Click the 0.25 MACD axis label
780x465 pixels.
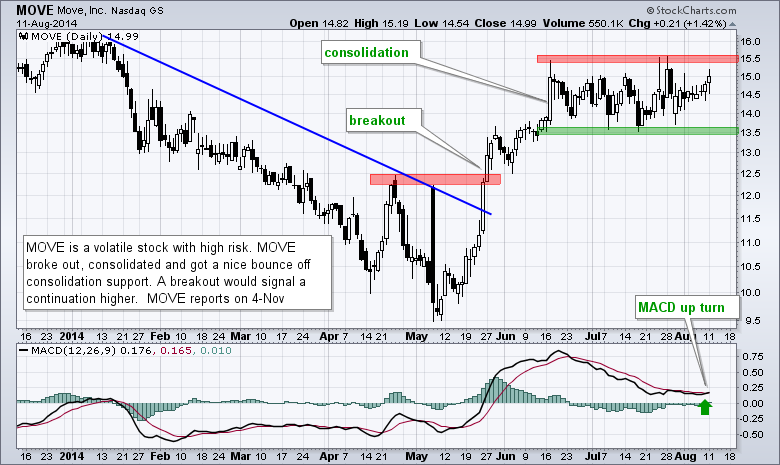tap(753, 388)
